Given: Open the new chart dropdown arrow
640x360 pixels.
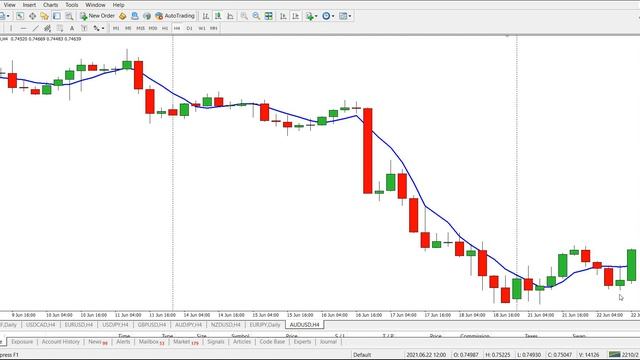Looking at the screenshot, I should coord(9,16).
